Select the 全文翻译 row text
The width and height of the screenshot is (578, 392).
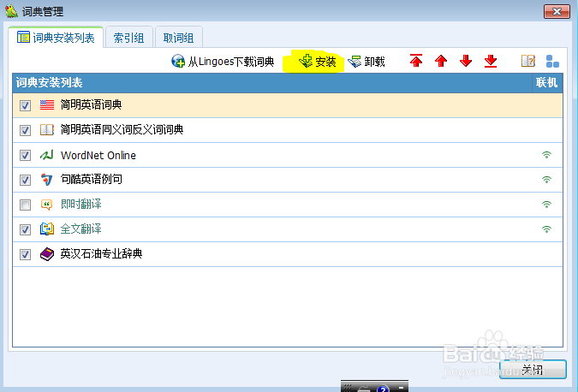click(80, 229)
